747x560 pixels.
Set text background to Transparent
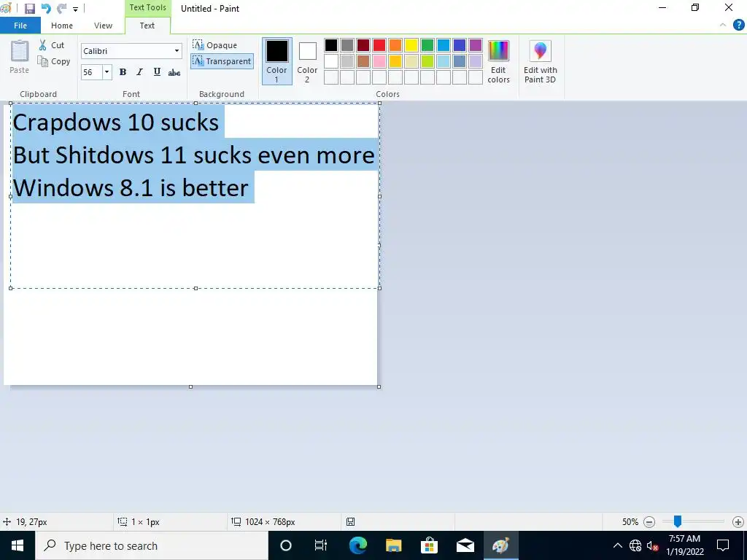pyautogui.click(x=222, y=61)
